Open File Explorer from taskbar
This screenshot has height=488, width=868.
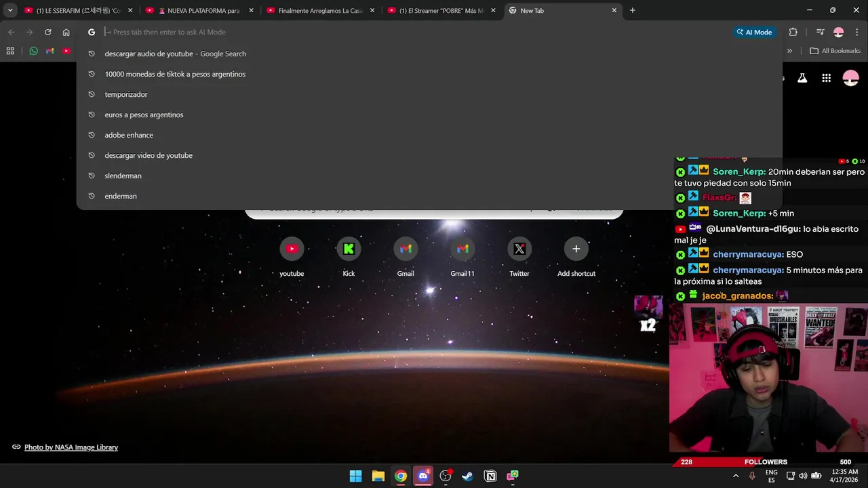[378, 476]
